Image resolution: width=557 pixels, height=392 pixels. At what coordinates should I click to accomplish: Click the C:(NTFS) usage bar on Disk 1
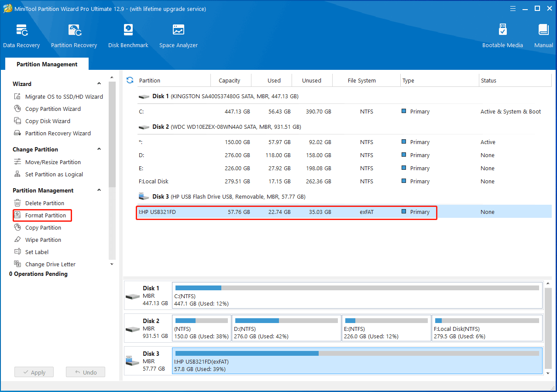point(357,288)
